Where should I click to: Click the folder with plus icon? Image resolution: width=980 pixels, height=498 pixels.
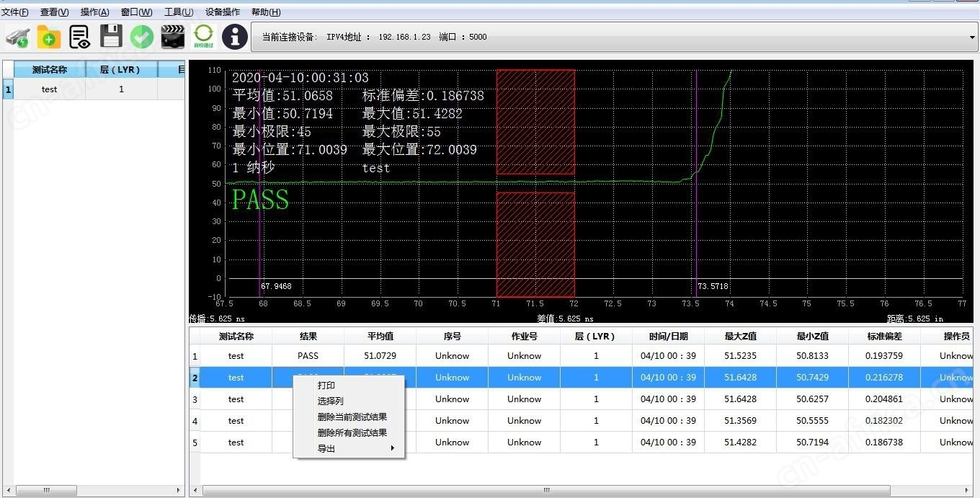49,36
